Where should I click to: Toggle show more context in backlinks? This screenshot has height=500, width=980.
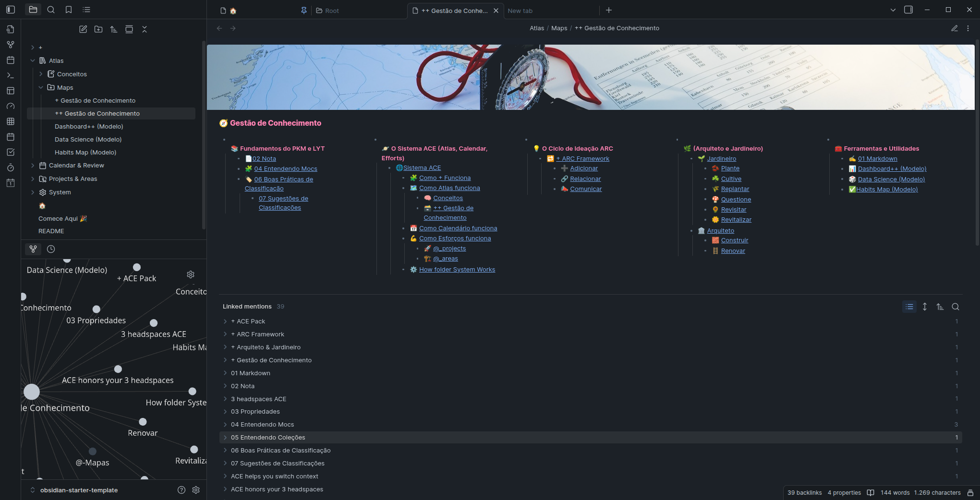click(x=924, y=307)
